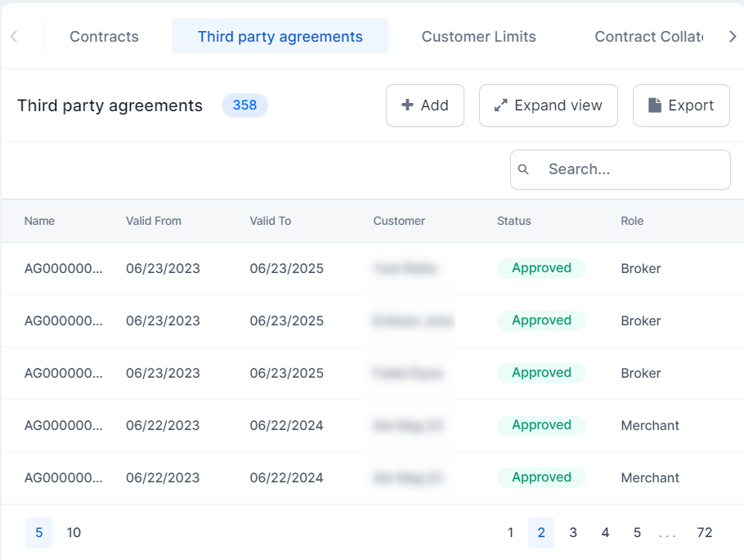Image resolution: width=744 pixels, height=560 pixels.
Task: Click the 358 record count badge
Action: (244, 105)
